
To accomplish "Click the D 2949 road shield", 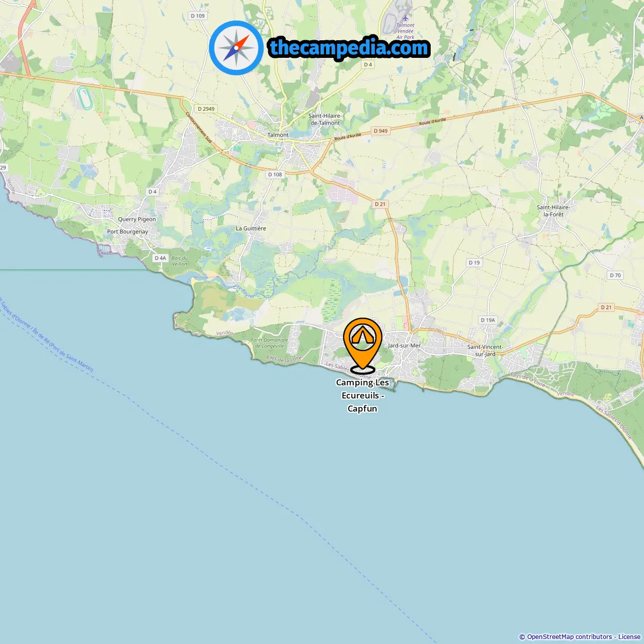I will tap(206, 109).
